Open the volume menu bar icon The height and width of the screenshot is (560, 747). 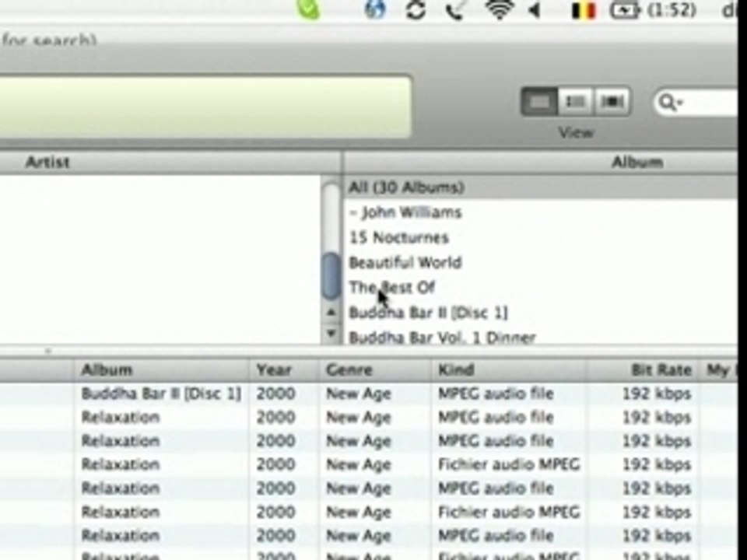pyautogui.click(x=535, y=10)
